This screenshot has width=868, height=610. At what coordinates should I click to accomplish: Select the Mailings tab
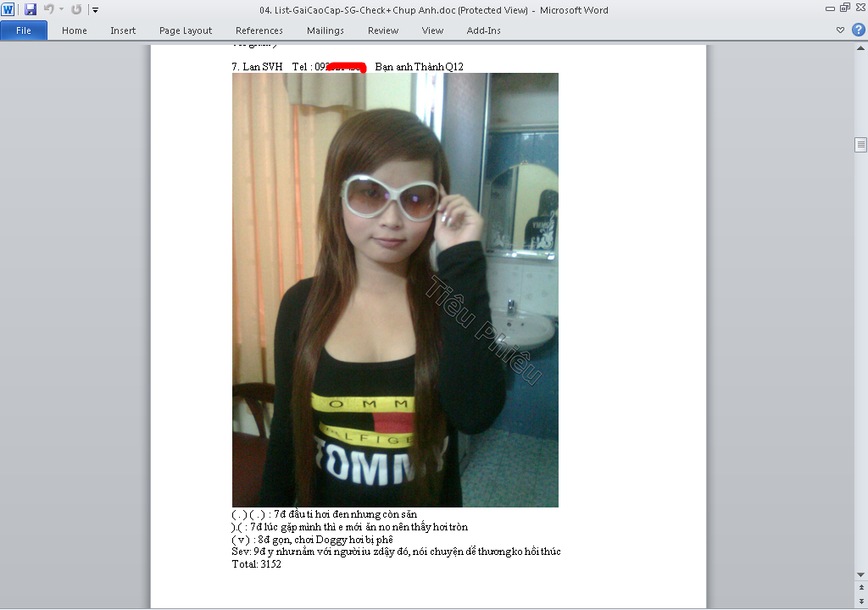pyautogui.click(x=325, y=30)
